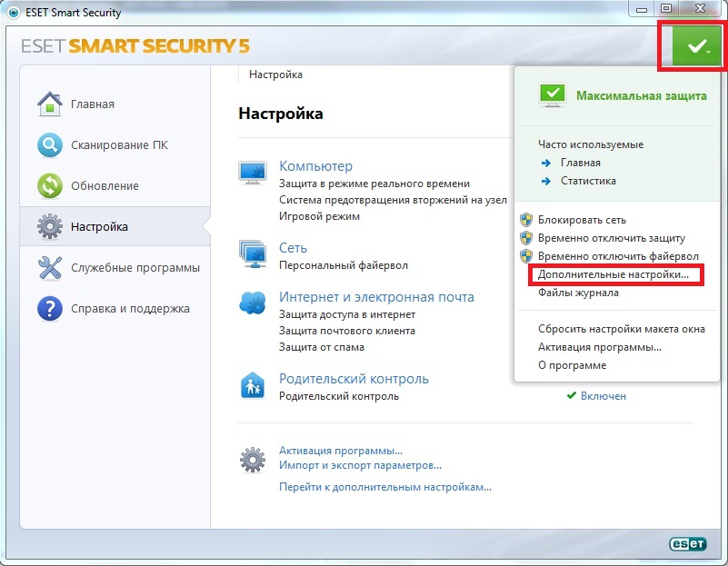Click Система предотвращения вторжений на узел text

point(393,200)
